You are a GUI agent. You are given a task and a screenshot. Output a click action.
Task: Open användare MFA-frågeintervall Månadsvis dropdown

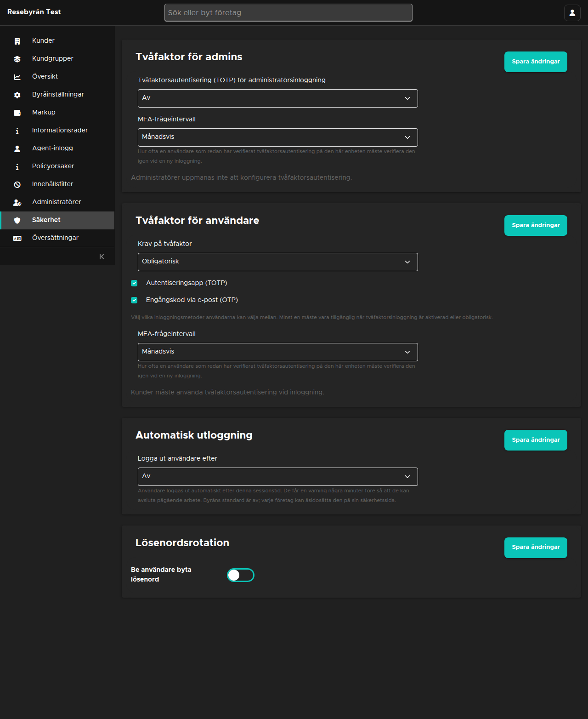[278, 352]
